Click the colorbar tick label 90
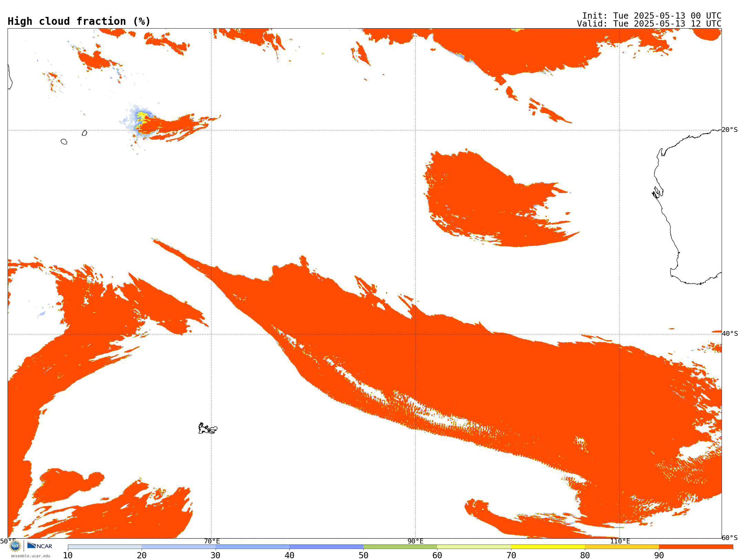 click(659, 555)
